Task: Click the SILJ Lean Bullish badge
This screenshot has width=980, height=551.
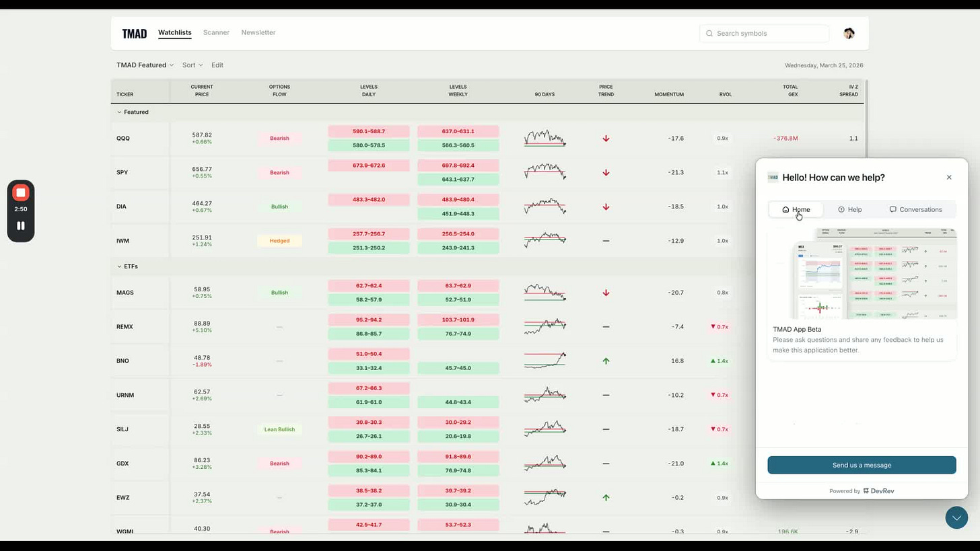Action: [x=279, y=429]
